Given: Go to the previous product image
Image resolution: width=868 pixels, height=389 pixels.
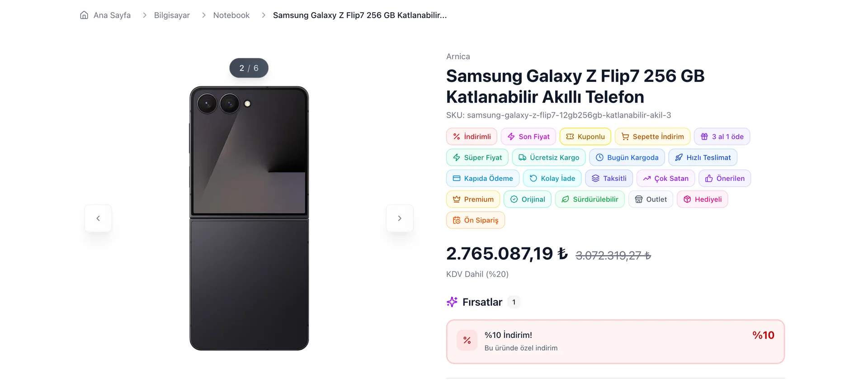Looking at the screenshot, I should click(x=98, y=218).
